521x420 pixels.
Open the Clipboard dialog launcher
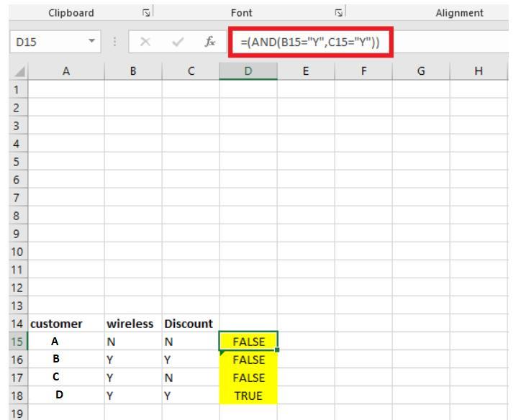point(146,13)
